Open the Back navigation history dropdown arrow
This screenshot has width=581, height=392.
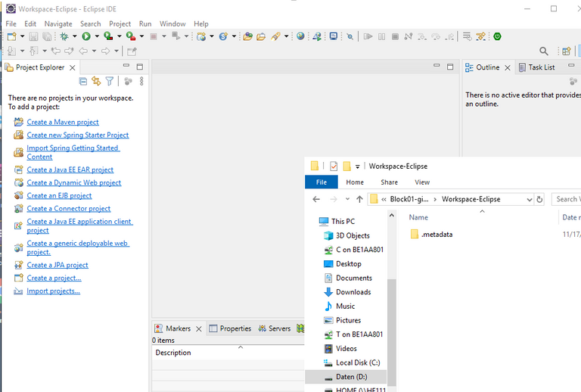94,51
